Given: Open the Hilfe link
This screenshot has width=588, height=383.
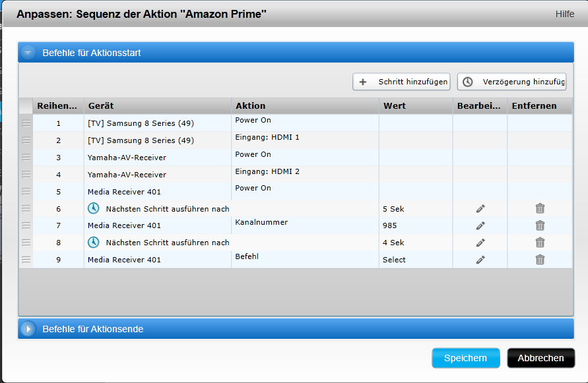Looking at the screenshot, I should 564,14.
